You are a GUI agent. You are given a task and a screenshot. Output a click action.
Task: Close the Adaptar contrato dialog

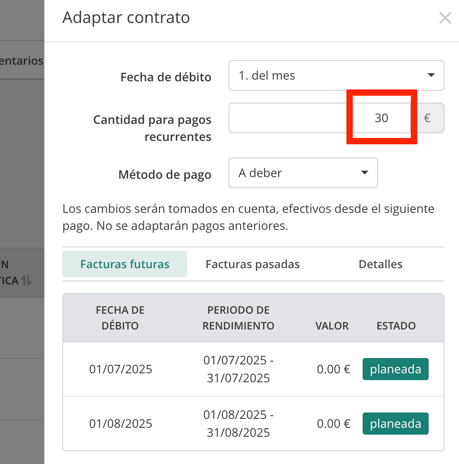coord(445,18)
